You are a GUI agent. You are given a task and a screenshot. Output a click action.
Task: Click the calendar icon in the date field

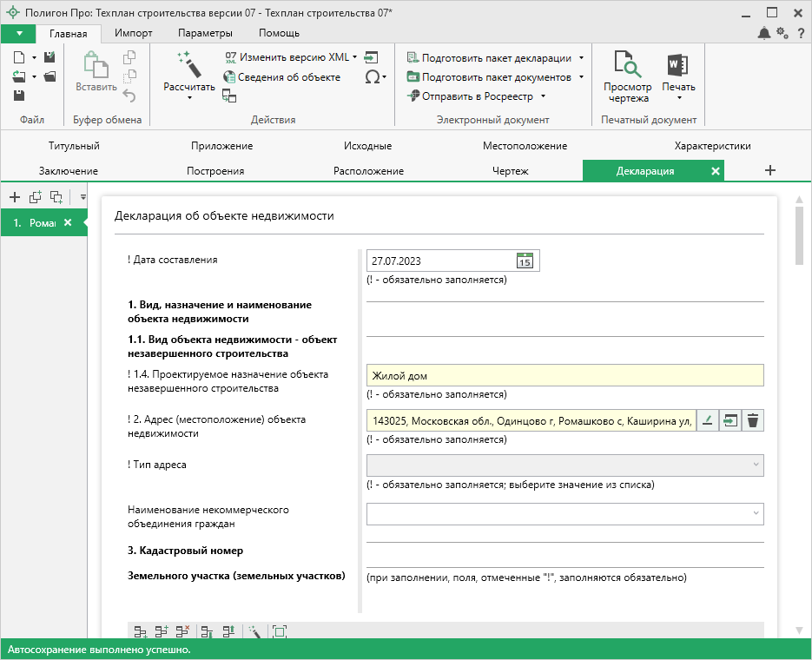pyautogui.click(x=525, y=261)
